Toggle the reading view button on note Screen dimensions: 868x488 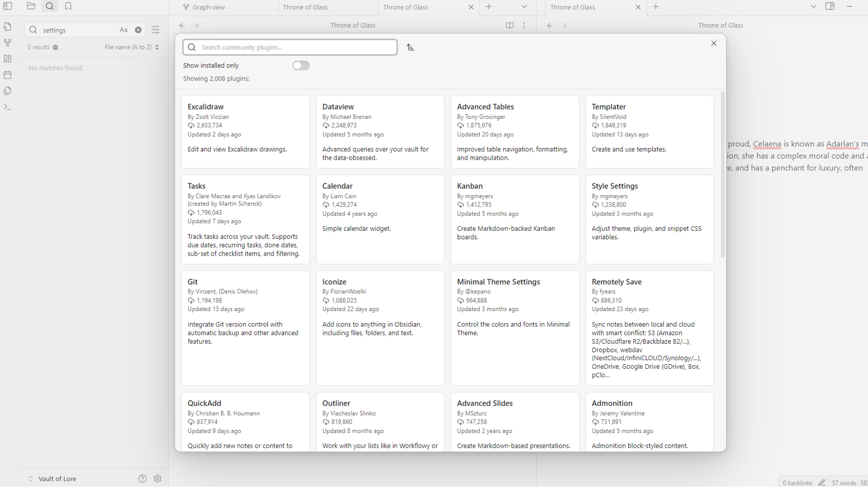coord(509,25)
